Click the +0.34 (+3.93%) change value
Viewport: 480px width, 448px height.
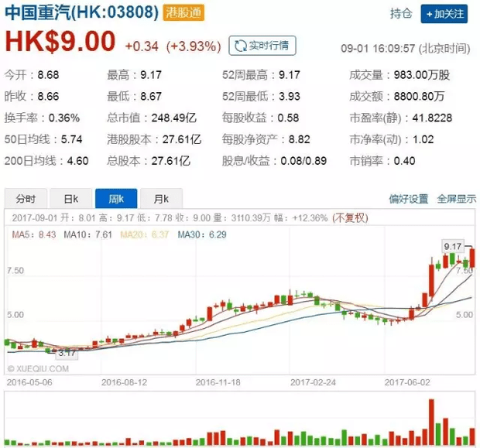173,46
